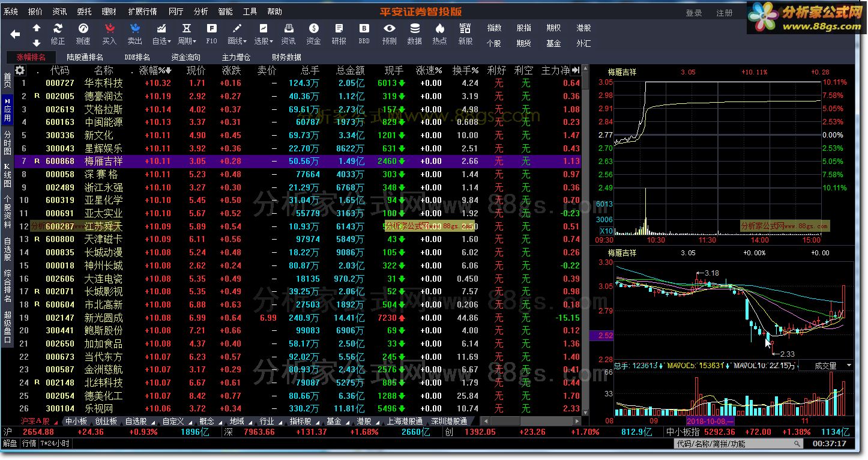
Task: Click the 期权 options button
Action: pyautogui.click(x=553, y=28)
